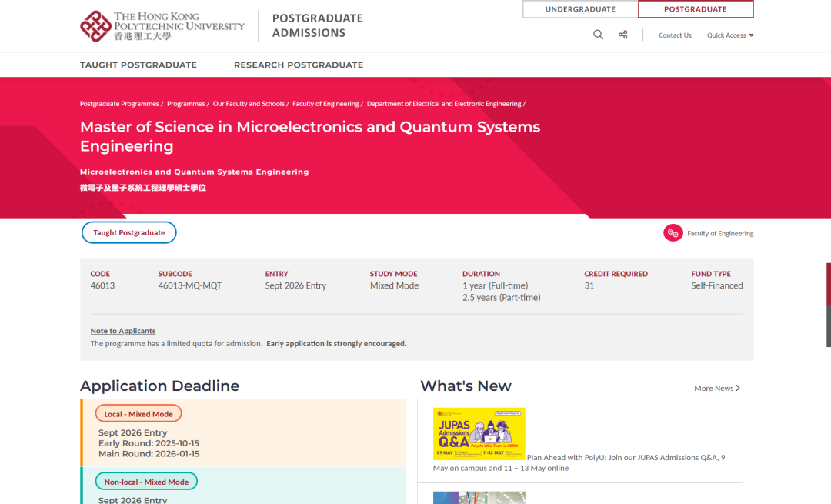Click the Faculty of Engineering text link
The image size is (831, 504).
pyautogui.click(x=720, y=233)
